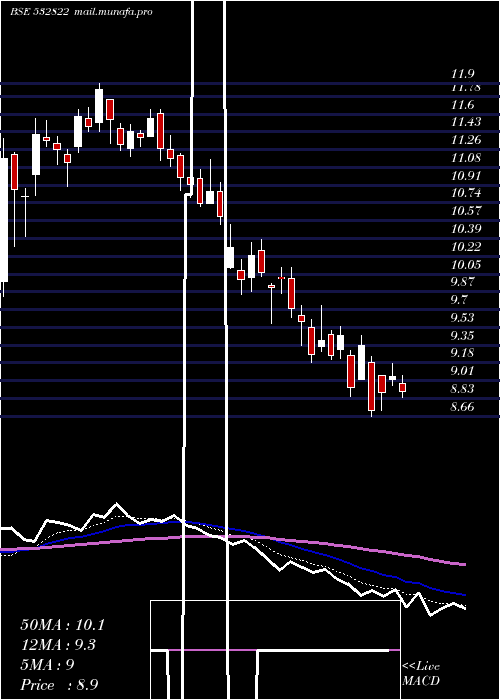Click the 10.39 price axis label
The width and height of the screenshot is (500, 700).
tap(466, 229)
